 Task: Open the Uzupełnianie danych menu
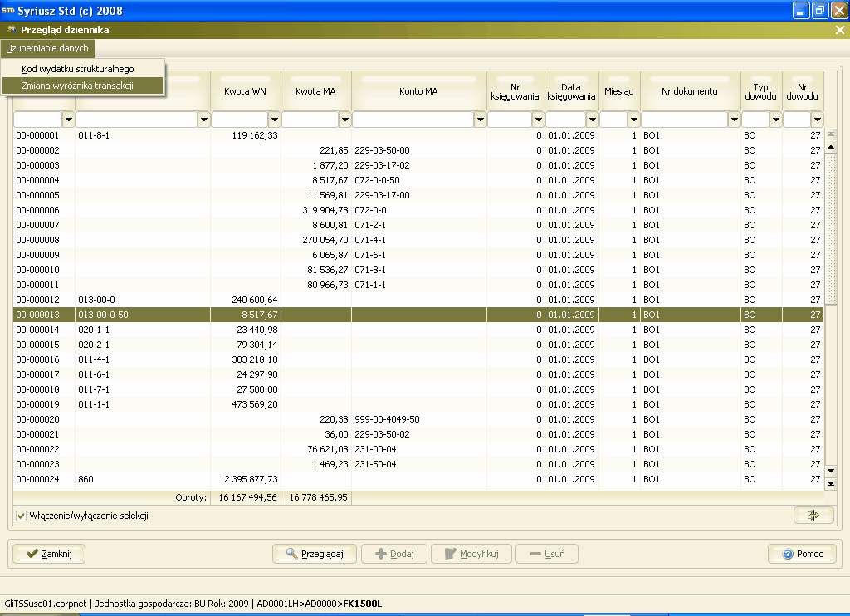47,48
